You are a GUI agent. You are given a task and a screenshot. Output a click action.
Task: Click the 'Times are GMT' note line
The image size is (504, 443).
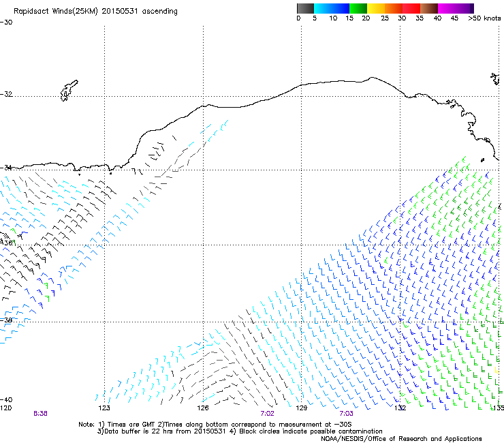[215, 425]
